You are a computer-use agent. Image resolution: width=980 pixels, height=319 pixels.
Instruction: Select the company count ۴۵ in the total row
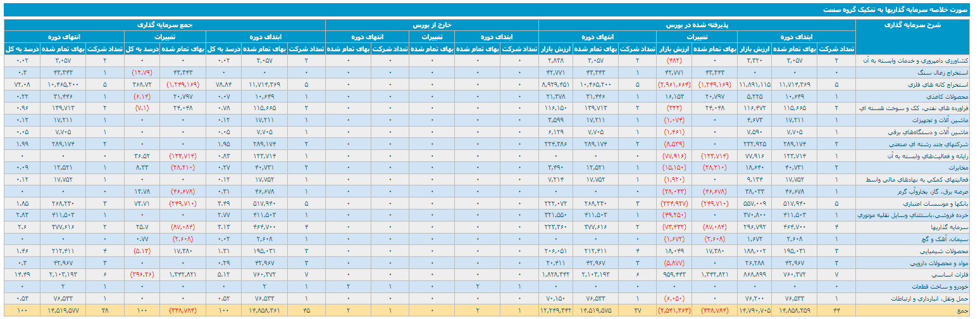pyautogui.click(x=307, y=311)
